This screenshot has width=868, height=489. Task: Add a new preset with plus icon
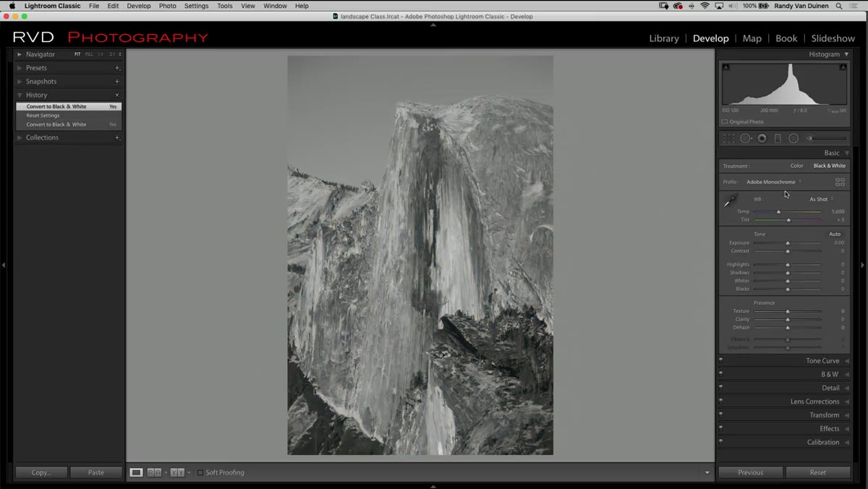(117, 68)
